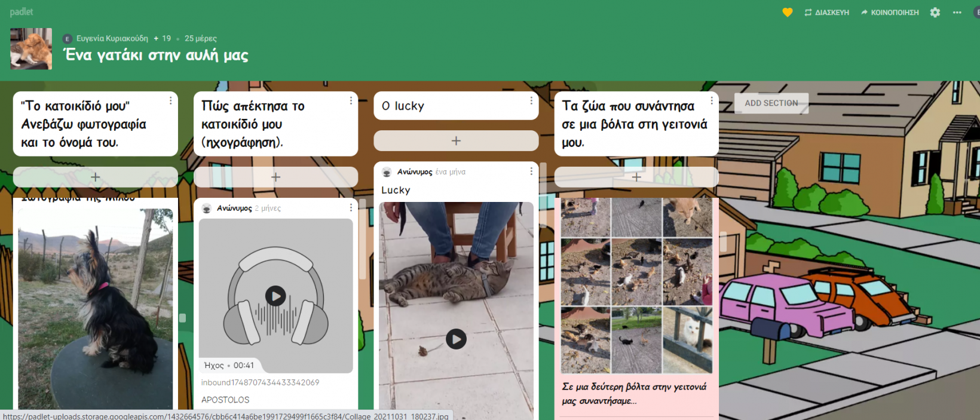Open the padlet settings gear
The image size is (980, 420).
pos(935,13)
